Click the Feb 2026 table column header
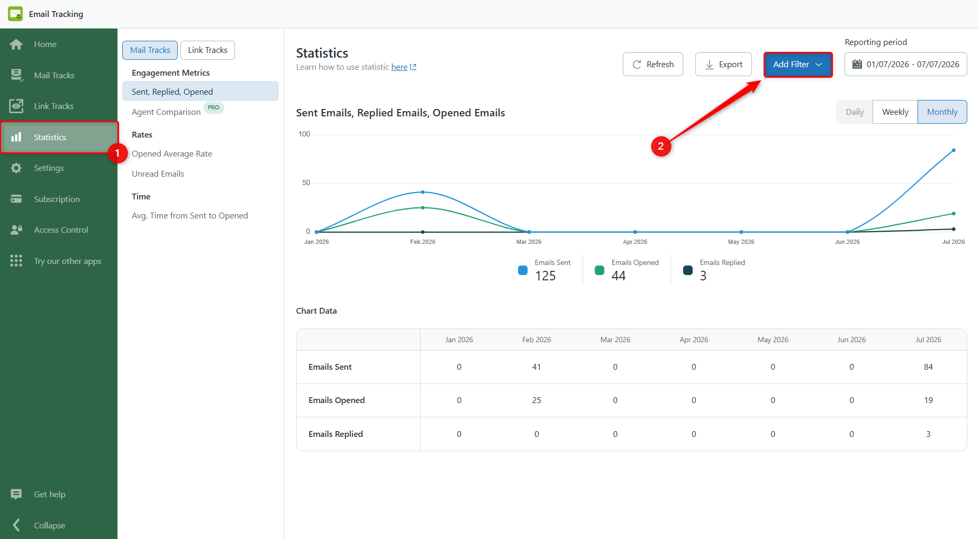The height and width of the screenshot is (539, 980). pos(537,340)
